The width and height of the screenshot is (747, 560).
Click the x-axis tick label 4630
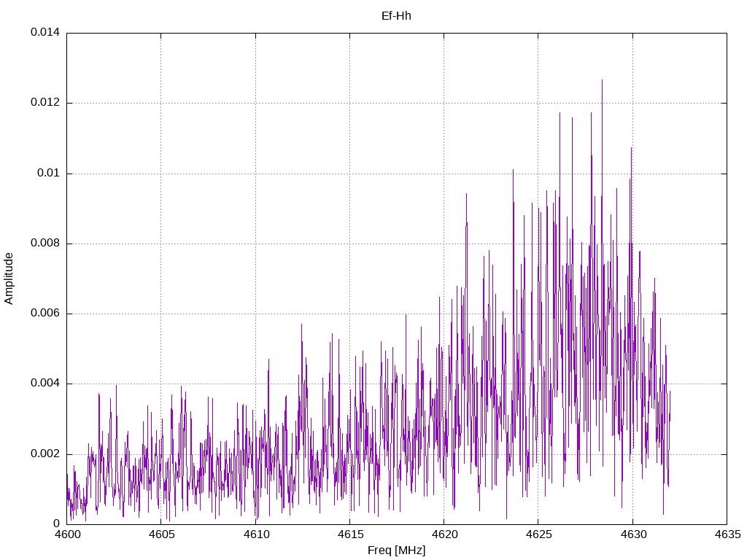[633, 534]
